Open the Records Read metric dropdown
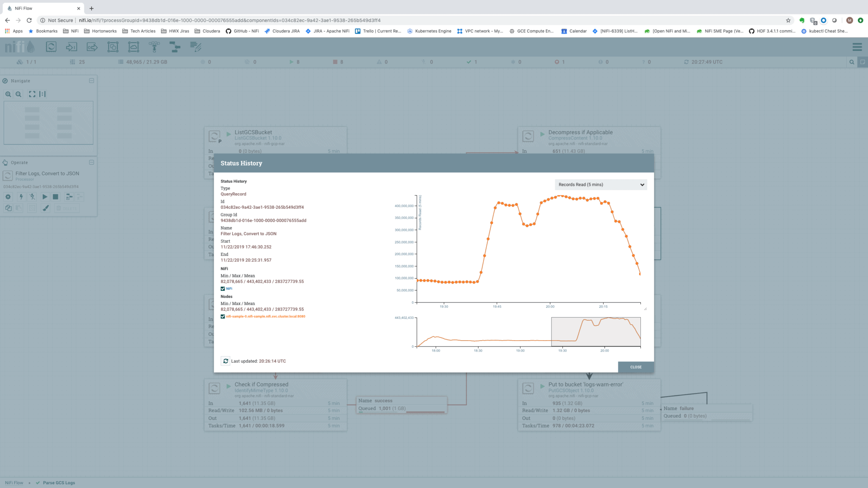This screenshot has height=488, width=868. pyautogui.click(x=601, y=184)
